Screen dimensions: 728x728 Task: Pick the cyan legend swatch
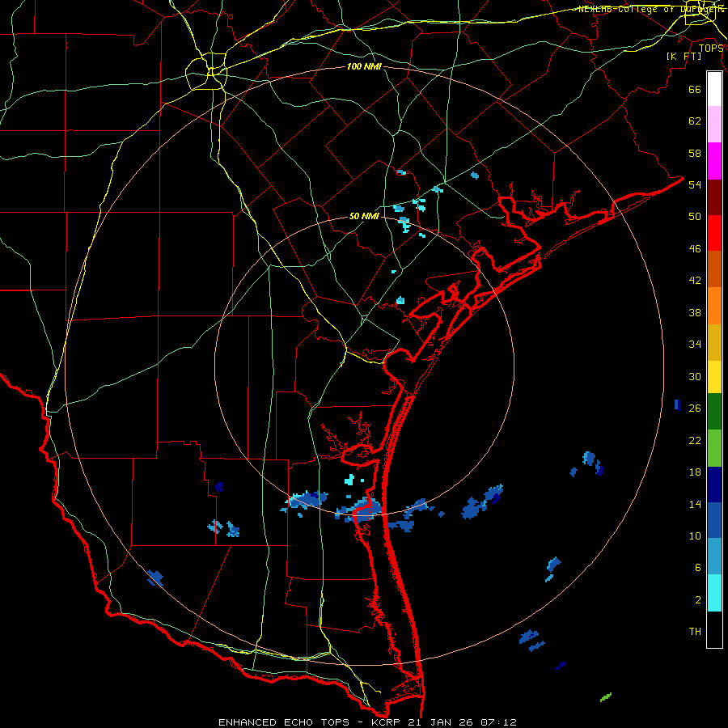(x=714, y=593)
